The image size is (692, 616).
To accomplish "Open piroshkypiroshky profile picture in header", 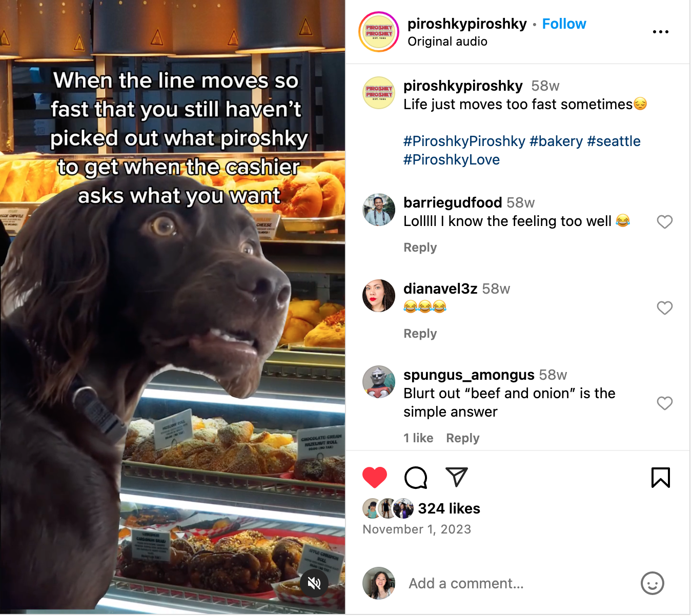I will 379,32.
